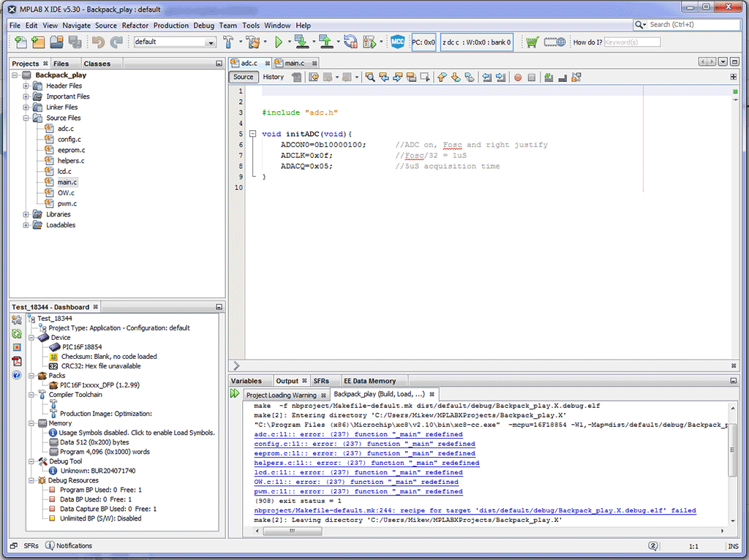Start debugging the main project icon
This screenshot has height=560, width=749.
coord(369,42)
